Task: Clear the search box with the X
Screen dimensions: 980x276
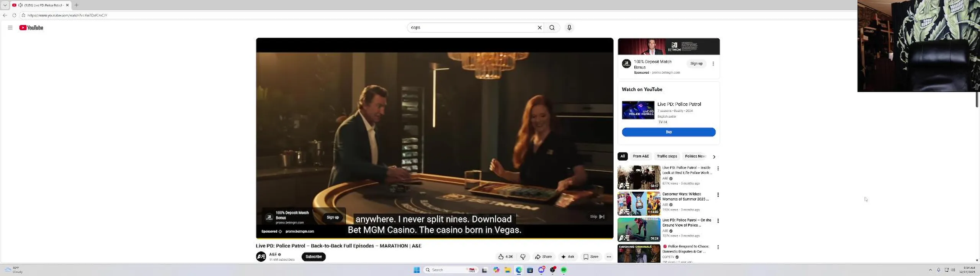Action: [x=540, y=28]
